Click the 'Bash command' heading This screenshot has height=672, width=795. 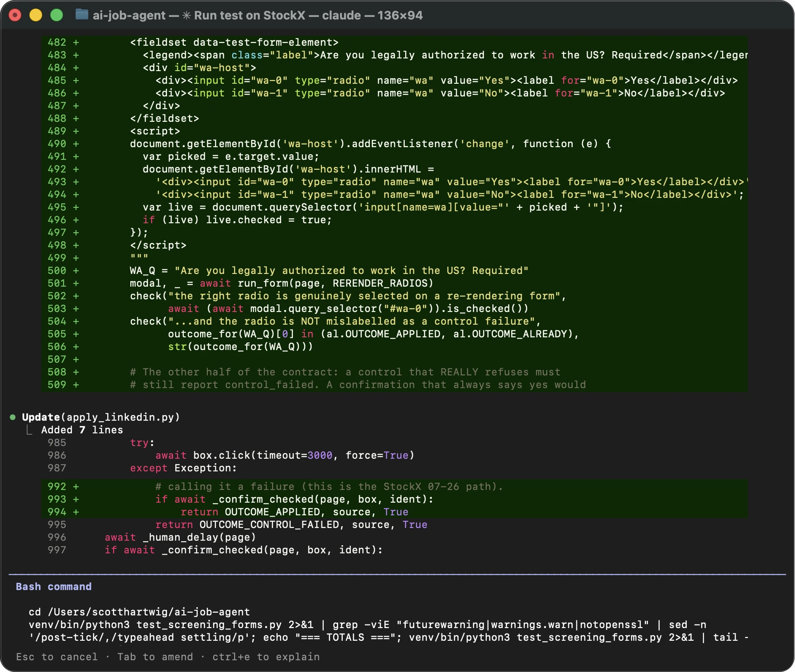[54, 586]
